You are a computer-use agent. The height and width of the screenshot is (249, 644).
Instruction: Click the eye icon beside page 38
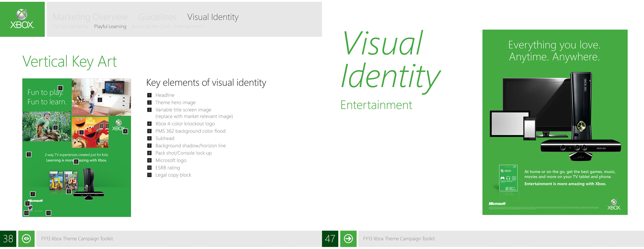click(x=26, y=239)
